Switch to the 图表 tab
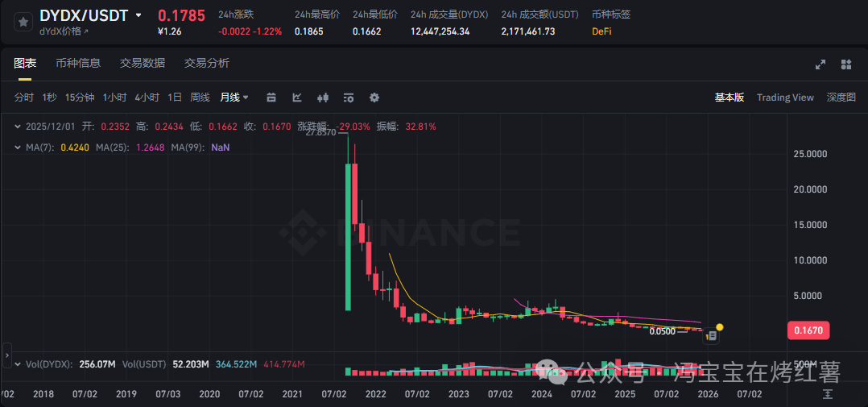The image size is (868, 407). (x=25, y=63)
